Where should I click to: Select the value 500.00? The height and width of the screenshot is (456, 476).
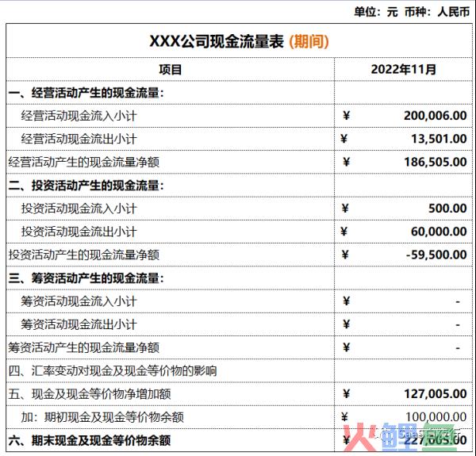click(x=447, y=209)
